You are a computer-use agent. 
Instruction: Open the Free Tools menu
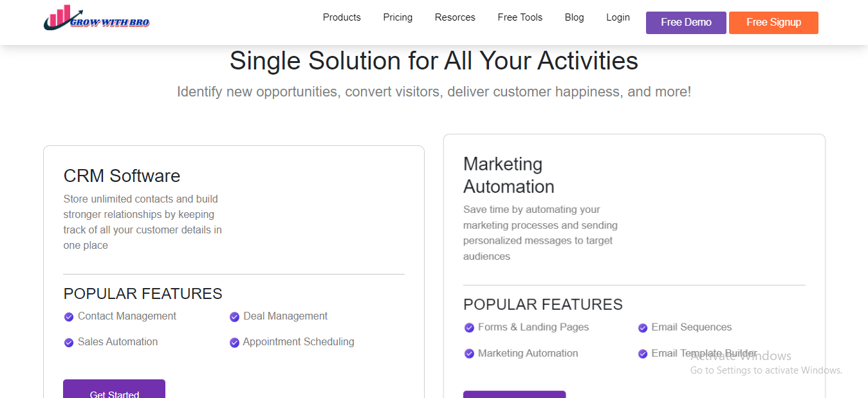point(520,17)
